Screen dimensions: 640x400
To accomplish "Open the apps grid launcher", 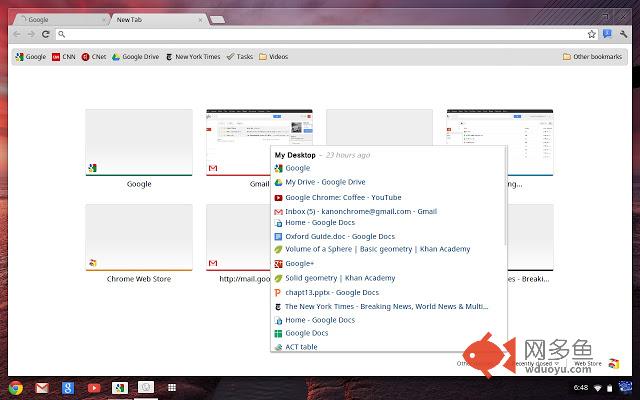I will coord(172,387).
